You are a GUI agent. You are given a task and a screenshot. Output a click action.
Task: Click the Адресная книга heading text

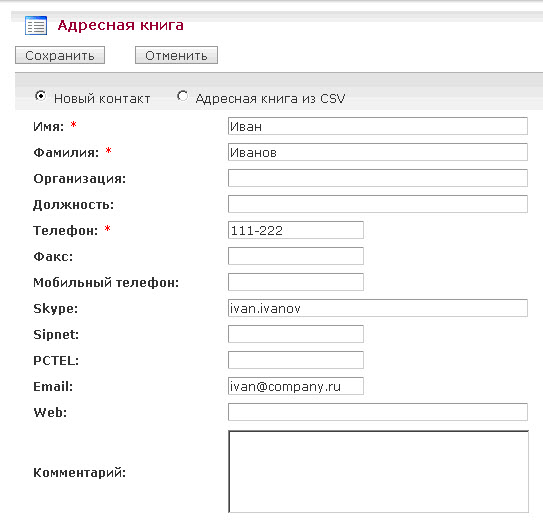click(121, 25)
